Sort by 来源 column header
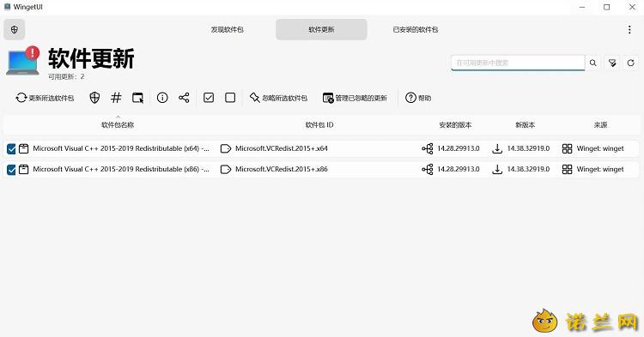Image resolution: width=644 pixels, height=337 pixels. pyautogui.click(x=600, y=125)
